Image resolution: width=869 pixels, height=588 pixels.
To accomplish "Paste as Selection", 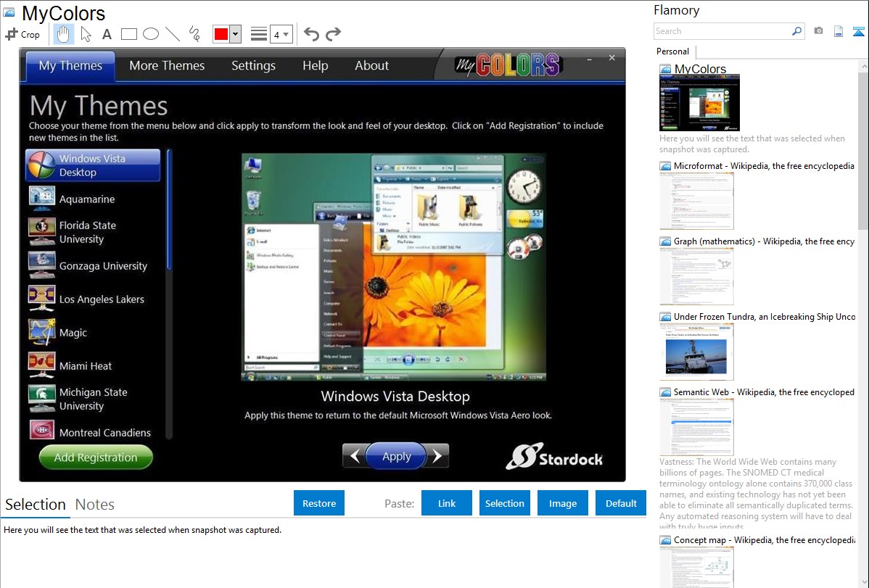I will pyautogui.click(x=504, y=503).
